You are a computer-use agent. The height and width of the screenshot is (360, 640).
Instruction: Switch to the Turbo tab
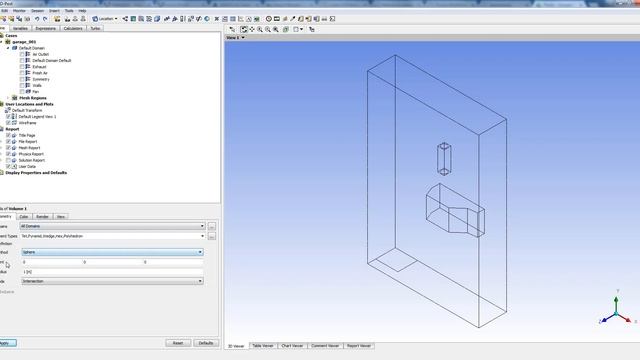[95, 29]
